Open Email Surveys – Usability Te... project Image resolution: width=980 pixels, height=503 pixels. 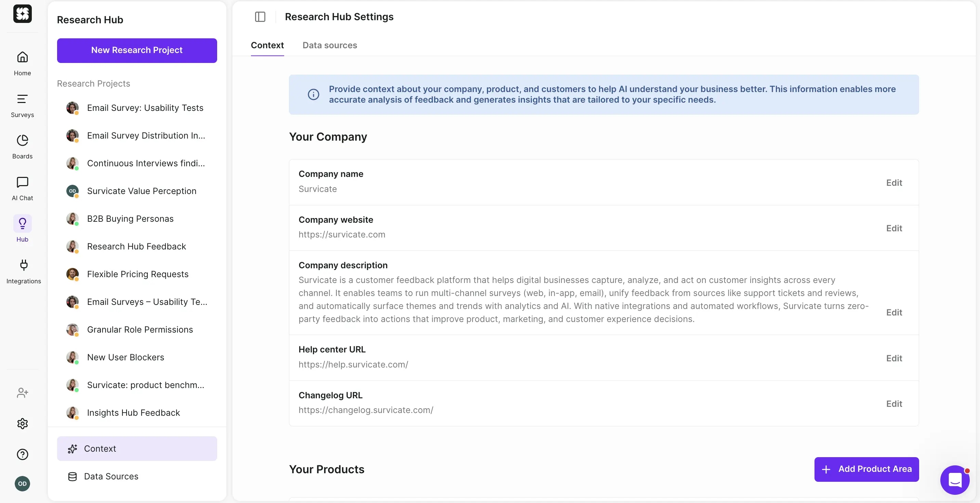[137, 302]
